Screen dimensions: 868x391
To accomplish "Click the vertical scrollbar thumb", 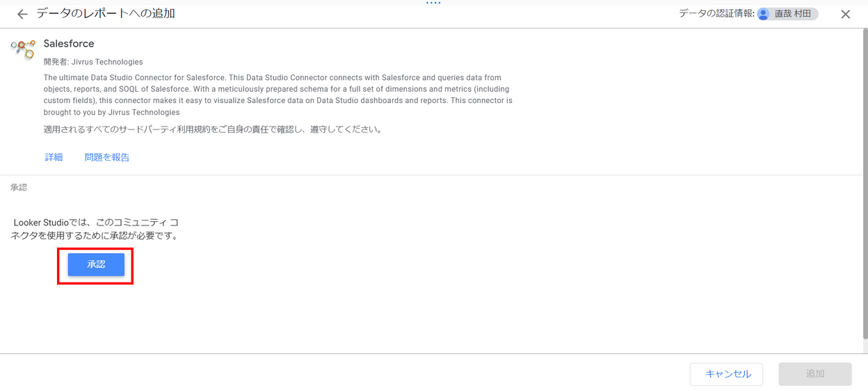I will coord(865,184).
